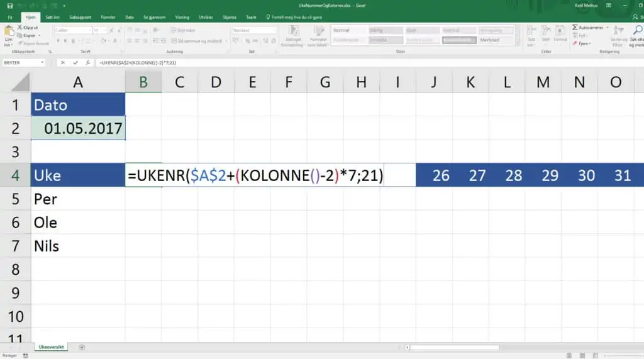
Task: Select week cell showing 29
Action: pos(543,175)
